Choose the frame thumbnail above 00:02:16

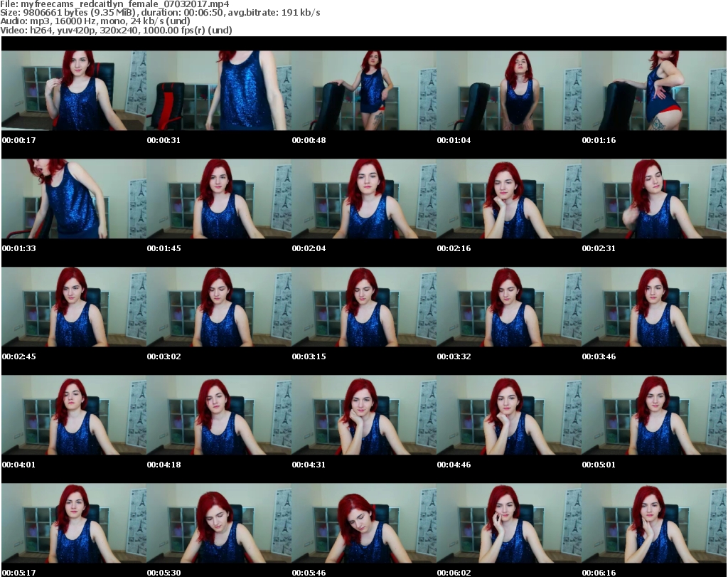pos(509,198)
